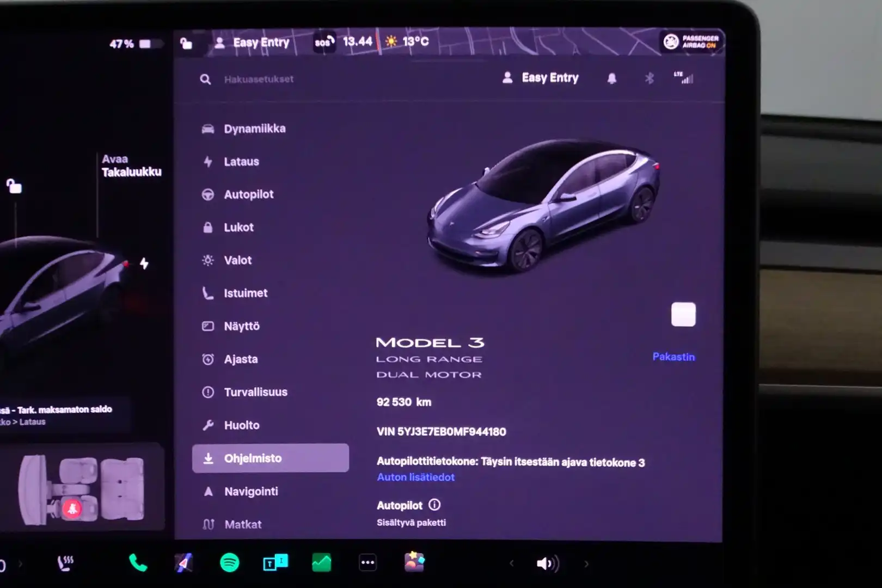Open the seat heater icon in bottom bar
This screenshot has height=588, width=882.
[x=65, y=563]
